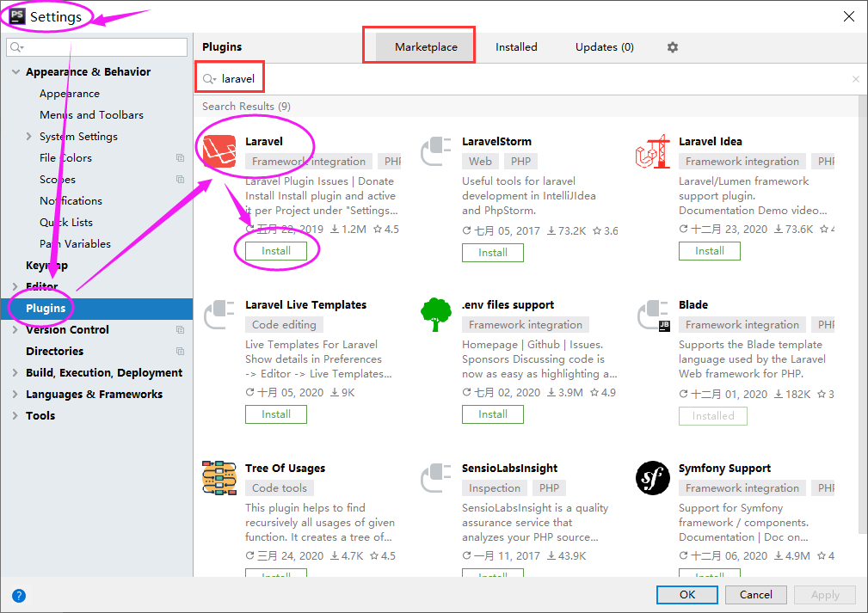Expand Build, Execution, Deployment node
This screenshot has height=613, width=868.
click(15, 373)
